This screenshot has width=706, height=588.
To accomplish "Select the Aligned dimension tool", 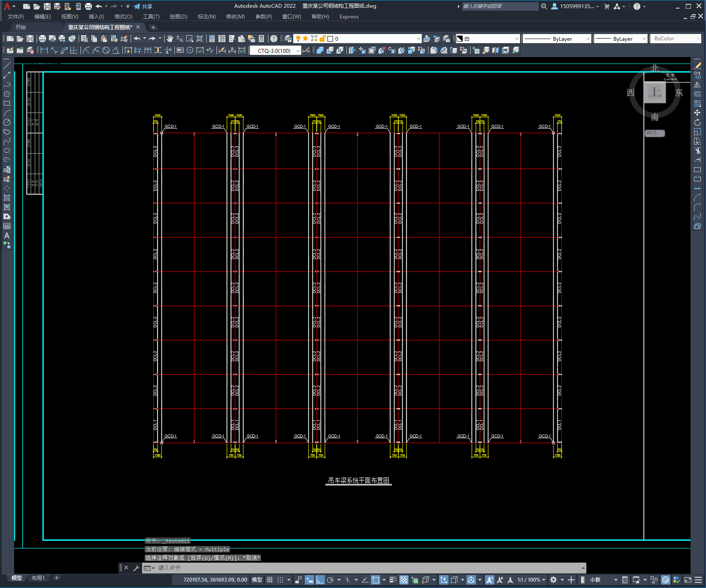I will [54, 51].
